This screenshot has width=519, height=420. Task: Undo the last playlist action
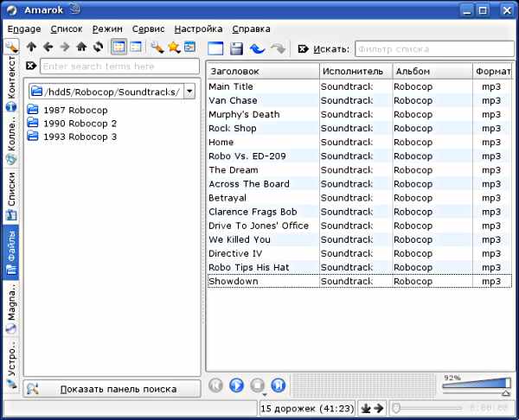coord(257,48)
